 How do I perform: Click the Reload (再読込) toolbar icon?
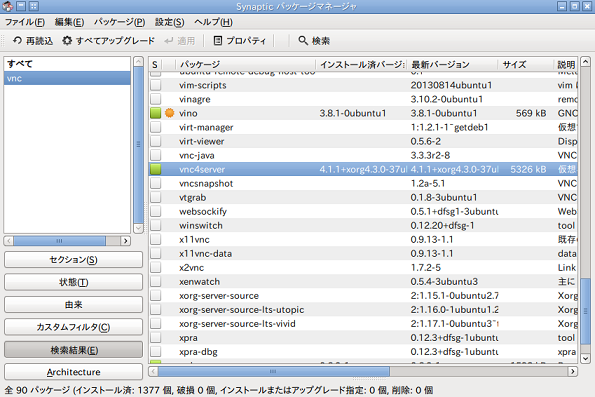17,40
